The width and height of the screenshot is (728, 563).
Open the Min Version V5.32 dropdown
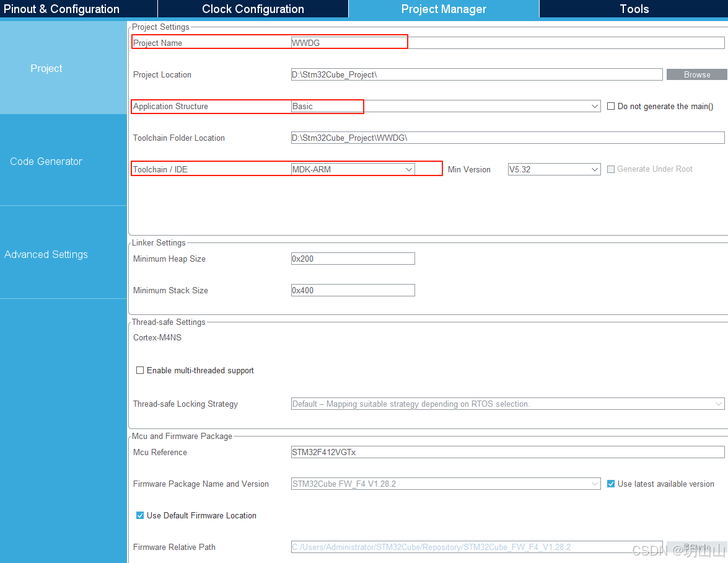tap(554, 169)
